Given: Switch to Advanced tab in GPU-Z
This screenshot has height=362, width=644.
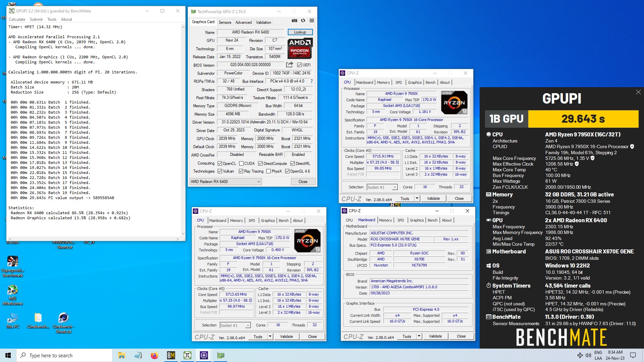Looking at the screenshot, I should [244, 22].
